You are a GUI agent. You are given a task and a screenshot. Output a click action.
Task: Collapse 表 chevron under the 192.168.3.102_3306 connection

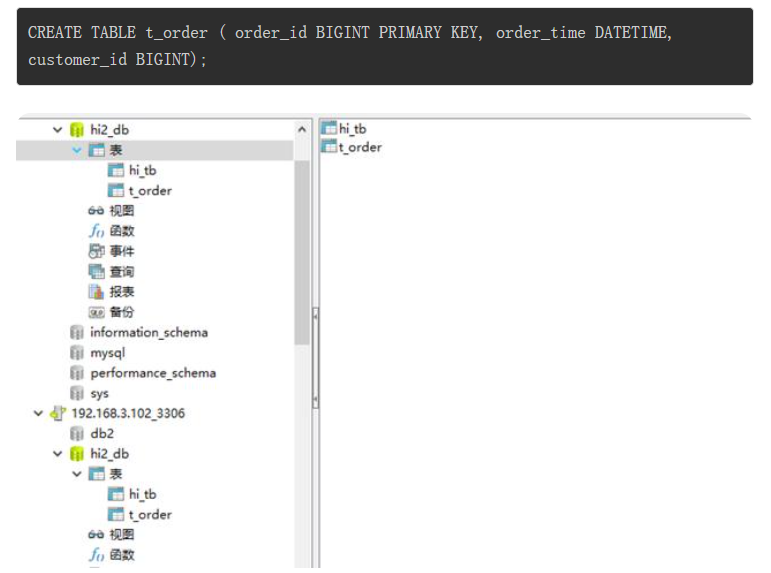coord(77,474)
